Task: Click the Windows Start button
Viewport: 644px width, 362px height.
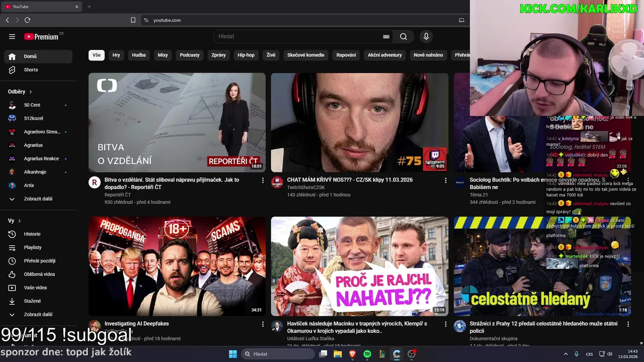Action: [233, 354]
